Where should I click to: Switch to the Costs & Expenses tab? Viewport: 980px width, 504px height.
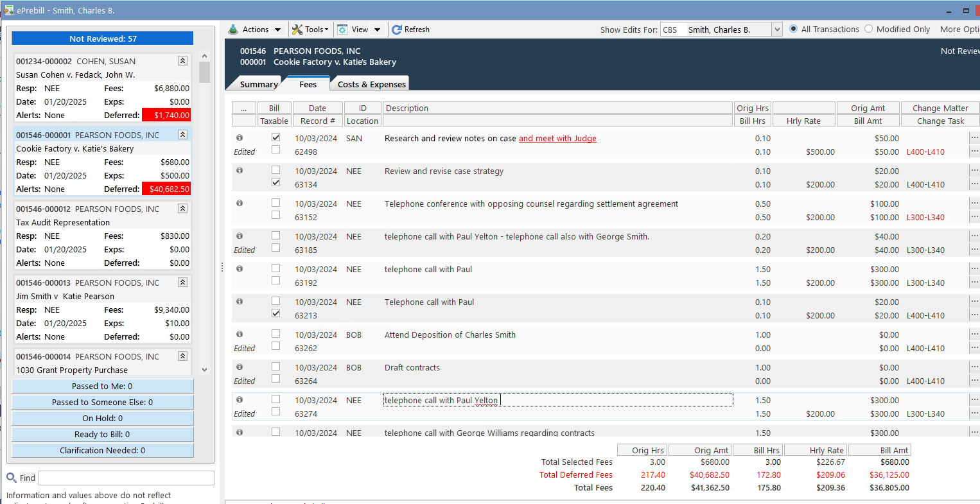[370, 83]
